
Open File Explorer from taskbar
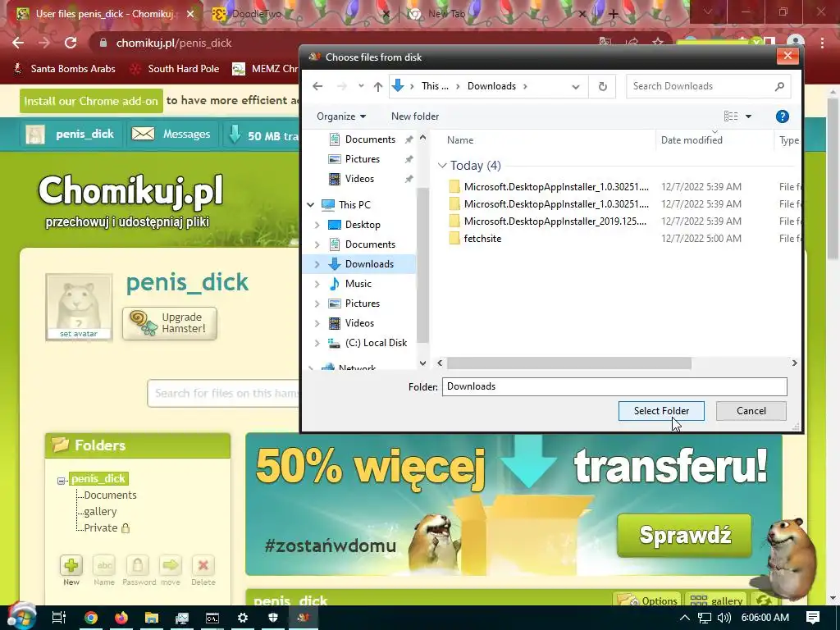click(x=152, y=618)
